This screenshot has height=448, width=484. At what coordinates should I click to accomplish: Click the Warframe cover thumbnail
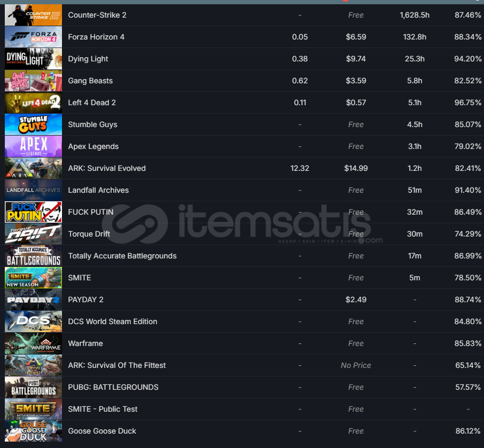(x=33, y=344)
